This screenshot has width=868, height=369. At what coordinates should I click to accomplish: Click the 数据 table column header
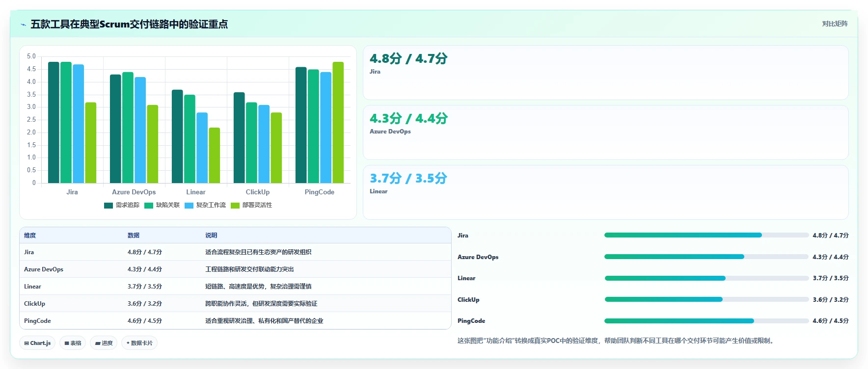click(x=134, y=236)
